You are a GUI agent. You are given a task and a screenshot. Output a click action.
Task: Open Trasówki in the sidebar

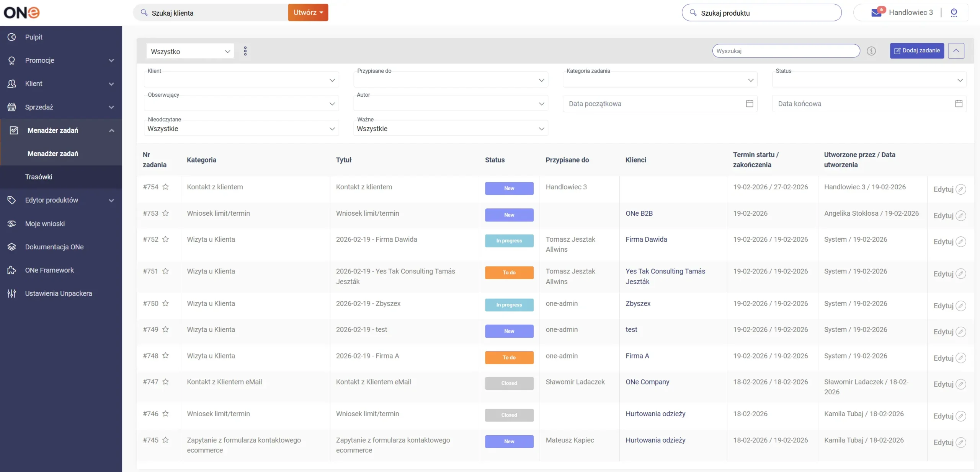39,177
